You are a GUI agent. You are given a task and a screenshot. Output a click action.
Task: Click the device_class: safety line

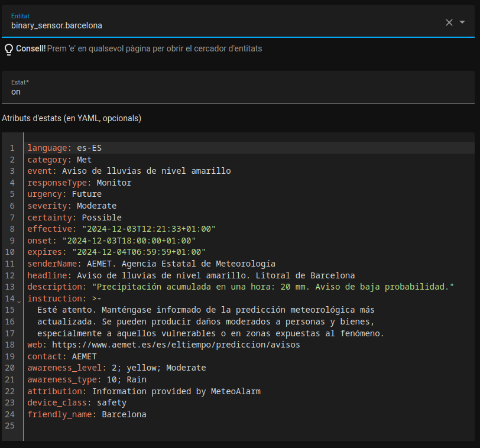tap(77, 402)
